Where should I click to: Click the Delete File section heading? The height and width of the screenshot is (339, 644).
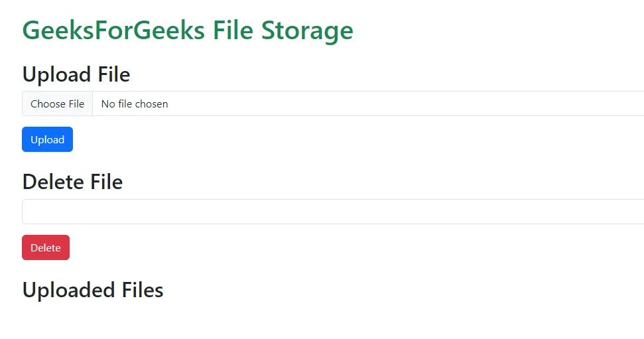[72, 182]
